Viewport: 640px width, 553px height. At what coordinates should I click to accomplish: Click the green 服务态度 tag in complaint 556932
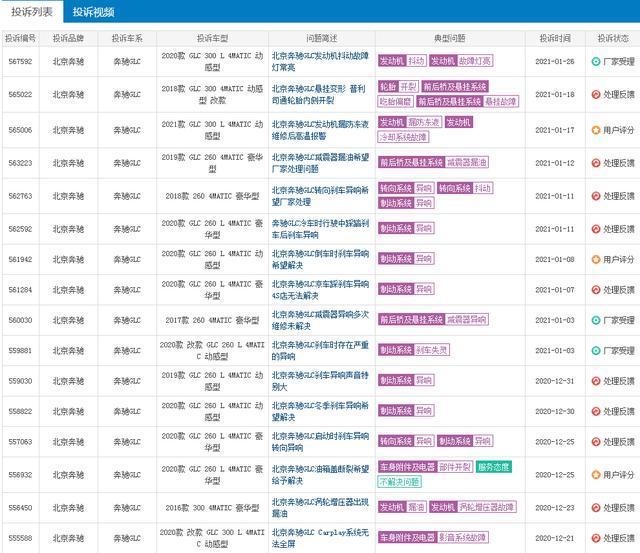point(494,467)
